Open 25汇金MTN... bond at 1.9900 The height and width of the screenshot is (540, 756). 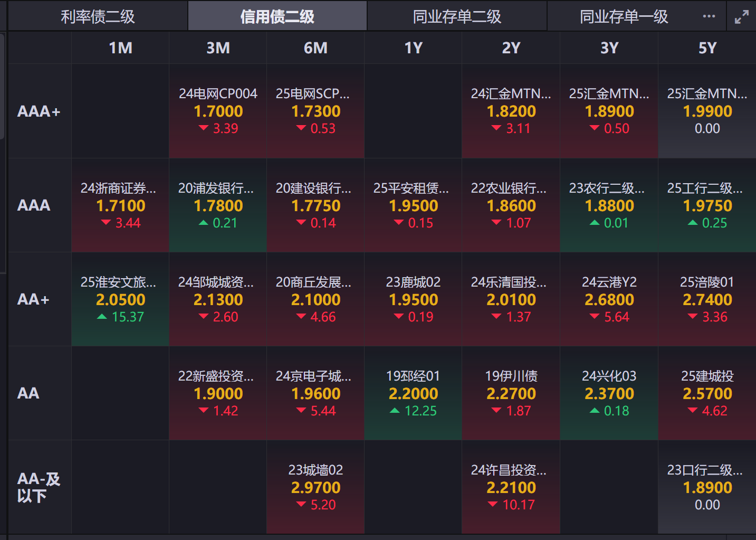click(707, 111)
